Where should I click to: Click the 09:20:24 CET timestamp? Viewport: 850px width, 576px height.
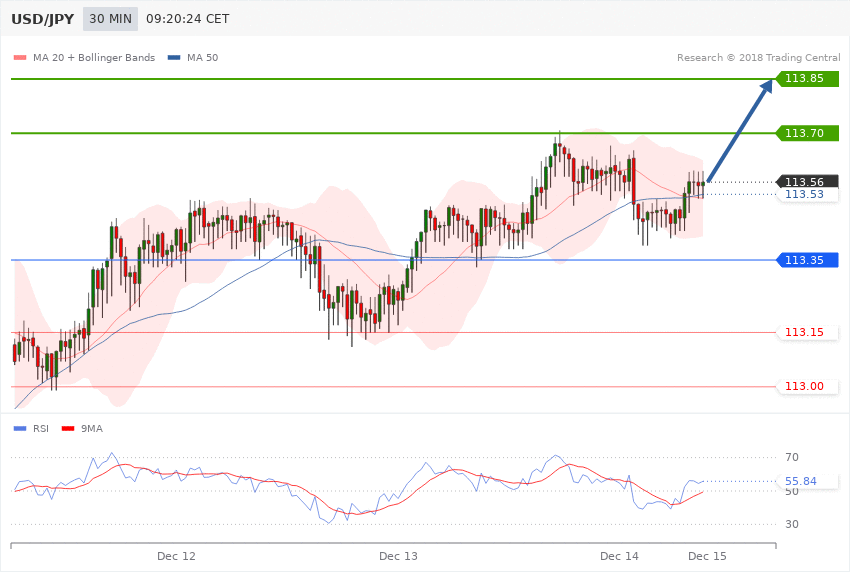(x=188, y=19)
